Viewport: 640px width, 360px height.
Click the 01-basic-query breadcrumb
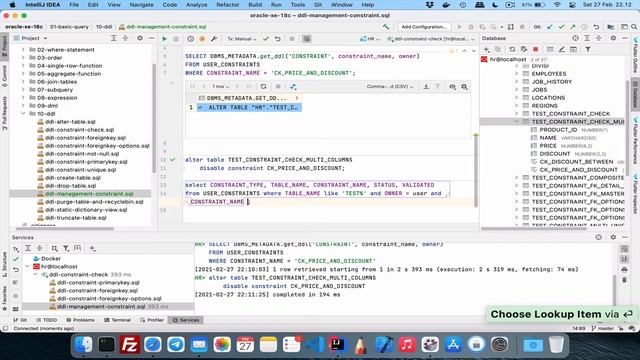click(x=69, y=27)
